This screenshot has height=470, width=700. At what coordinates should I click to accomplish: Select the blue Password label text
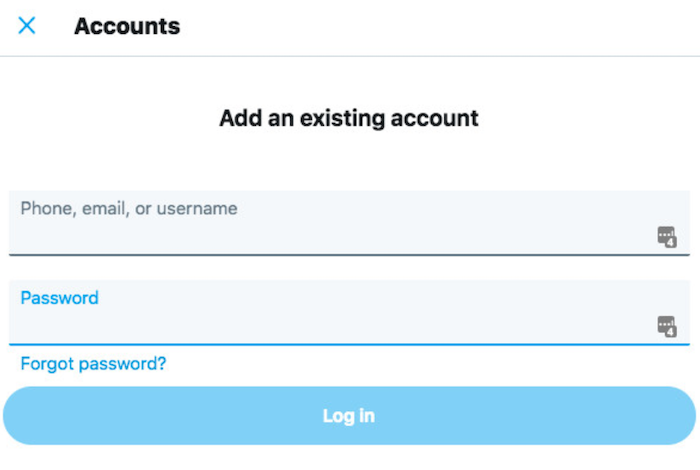(59, 298)
